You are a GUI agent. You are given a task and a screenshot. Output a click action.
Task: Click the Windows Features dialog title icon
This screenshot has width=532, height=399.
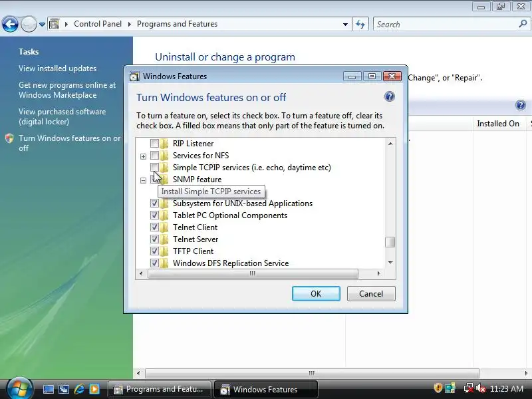coord(134,76)
